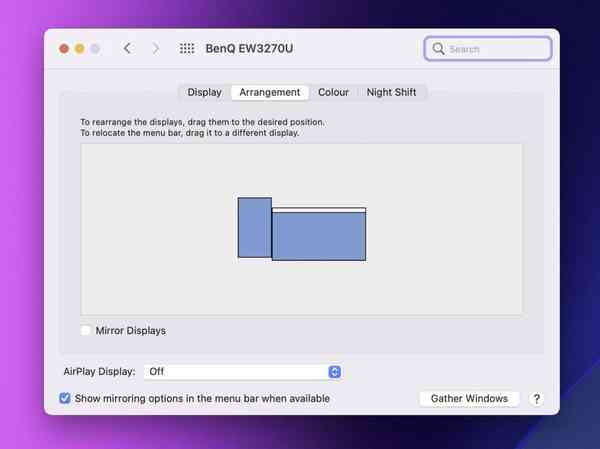Open the AirPlay Display dropdown
Image resolution: width=600 pixels, height=449 pixels.
point(243,372)
